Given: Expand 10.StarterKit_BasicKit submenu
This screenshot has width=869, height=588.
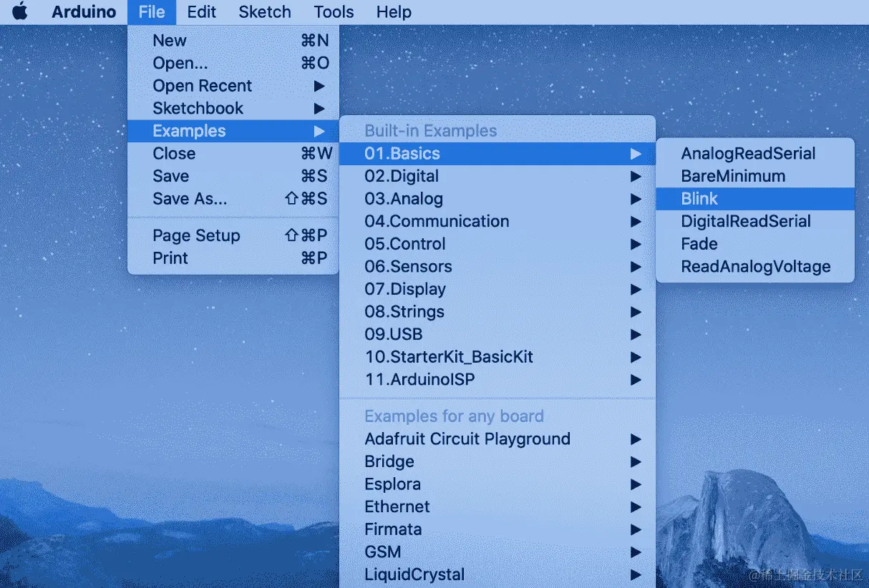Looking at the screenshot, I should pos(497,357).
